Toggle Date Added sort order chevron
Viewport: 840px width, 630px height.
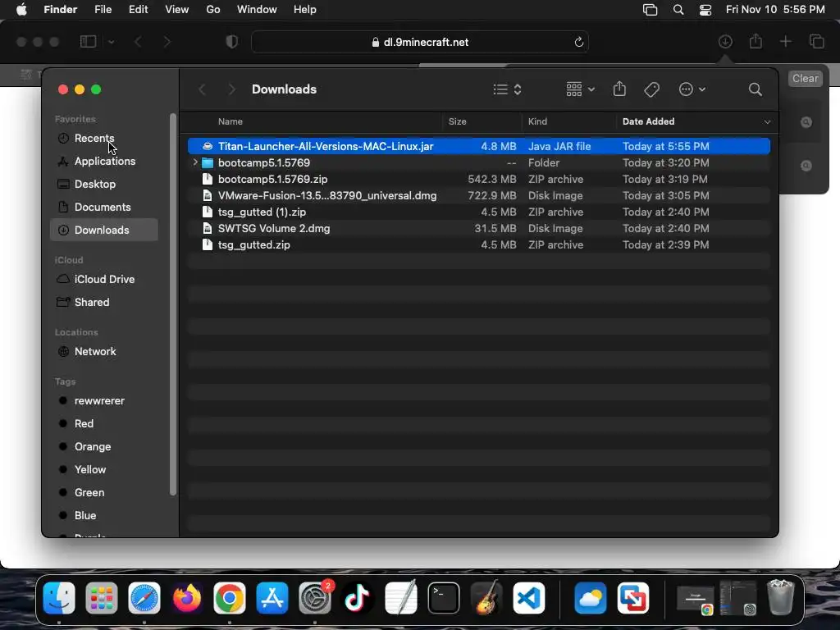tap(767, 121)
